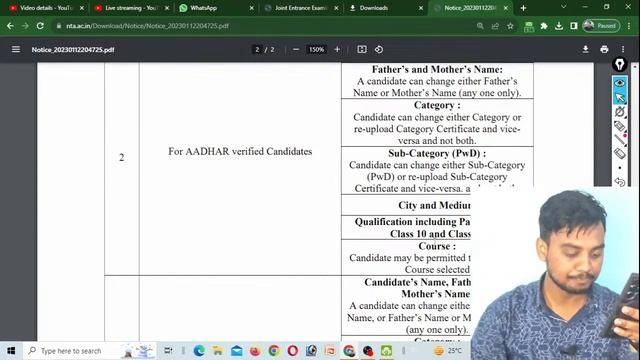
Task: Bookmark this page with star icon
Action: click(510, 26)
